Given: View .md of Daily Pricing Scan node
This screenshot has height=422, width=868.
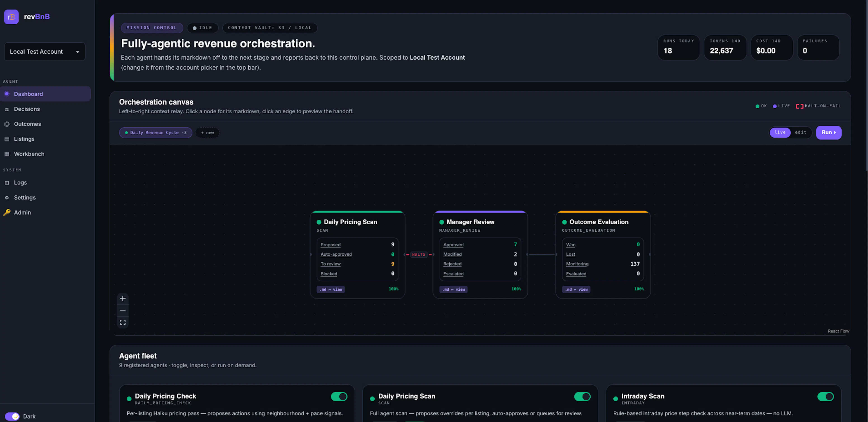Looking at the screenshot, I should pyautogui.click(x=330, y=289).
